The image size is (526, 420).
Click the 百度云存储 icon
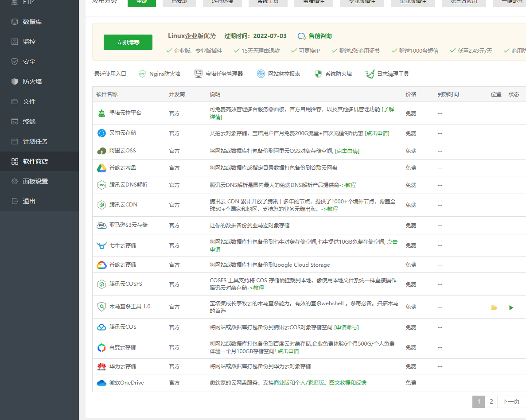(x=101, y=347)
